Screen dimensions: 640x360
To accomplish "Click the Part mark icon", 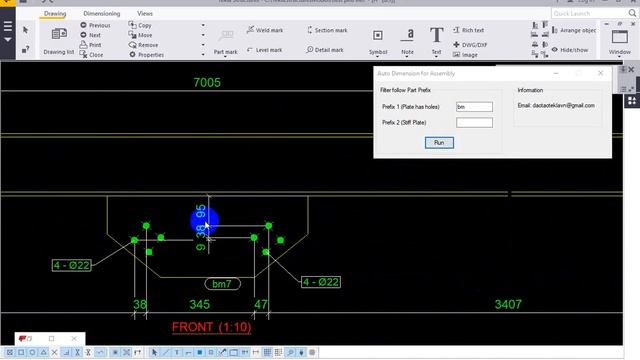I will [x=225, y=36].
